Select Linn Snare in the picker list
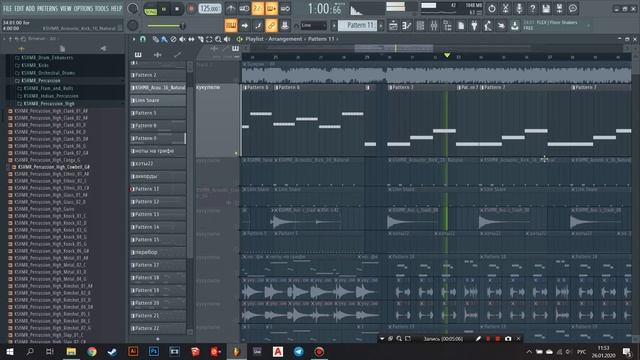Image resolution: width=640 pixels, height=360 pixels. click(158, 100)
